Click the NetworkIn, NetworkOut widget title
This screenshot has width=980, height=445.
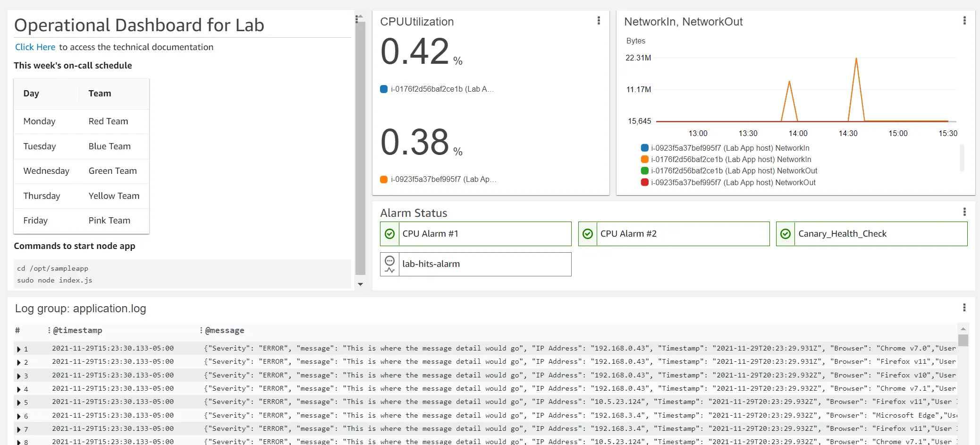683,22
